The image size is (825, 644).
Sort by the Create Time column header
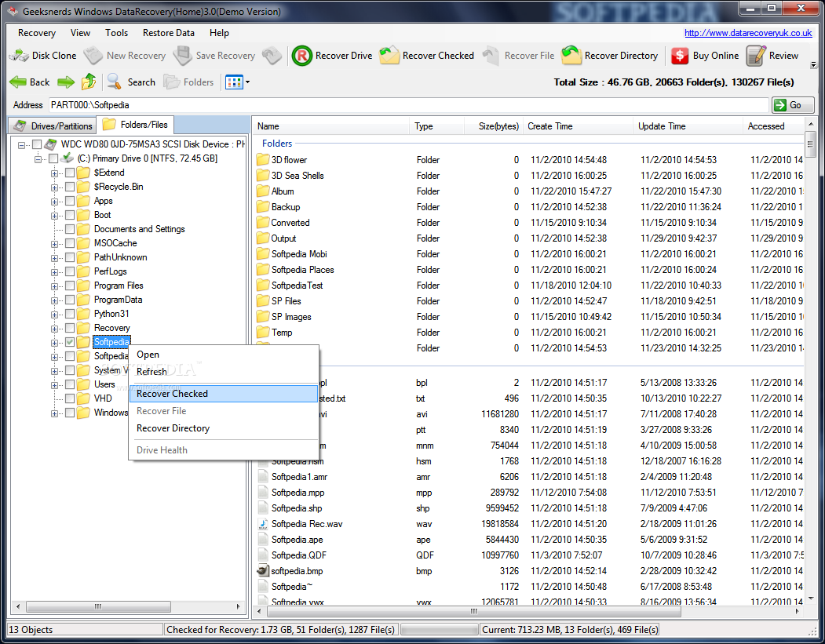578,126
